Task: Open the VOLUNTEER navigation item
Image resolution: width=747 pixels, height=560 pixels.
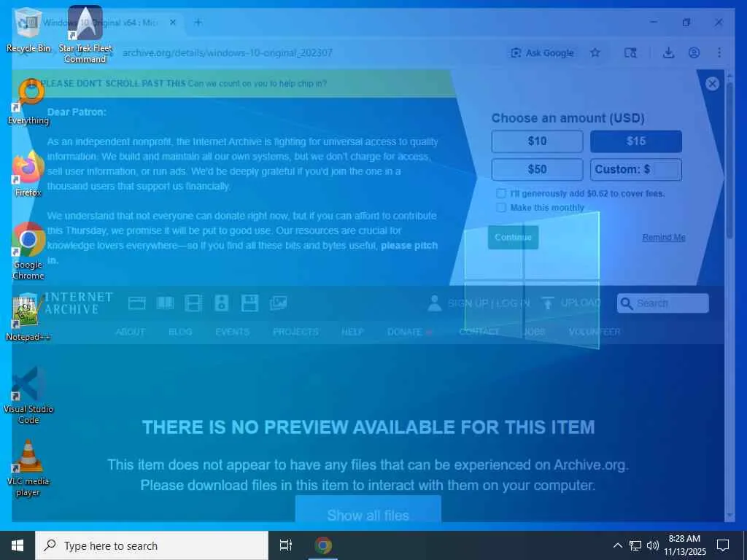Action: pyautogui.click(x=595, y=332)
